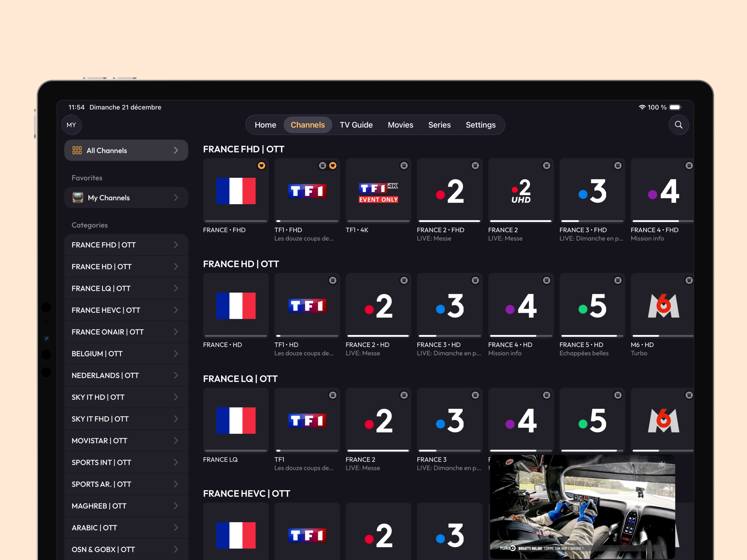This screenshot has width=747, height=560.
Task: Click archive icon on TF1 FHD card
Action: click(x=323, y=165)
